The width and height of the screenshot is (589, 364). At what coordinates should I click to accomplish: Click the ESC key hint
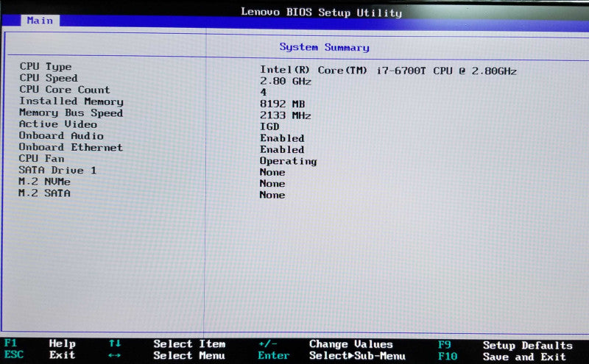tap(14, 354)
